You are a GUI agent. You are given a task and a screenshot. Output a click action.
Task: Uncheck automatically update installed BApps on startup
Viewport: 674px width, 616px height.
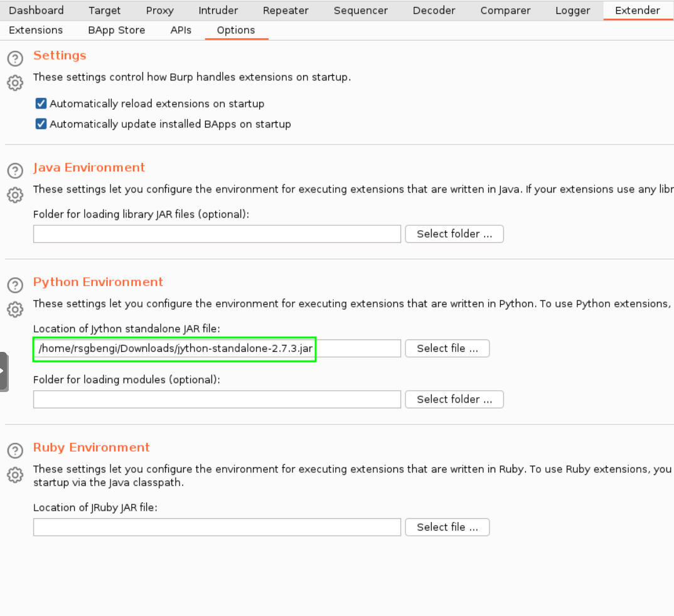[x=41, y=124]
